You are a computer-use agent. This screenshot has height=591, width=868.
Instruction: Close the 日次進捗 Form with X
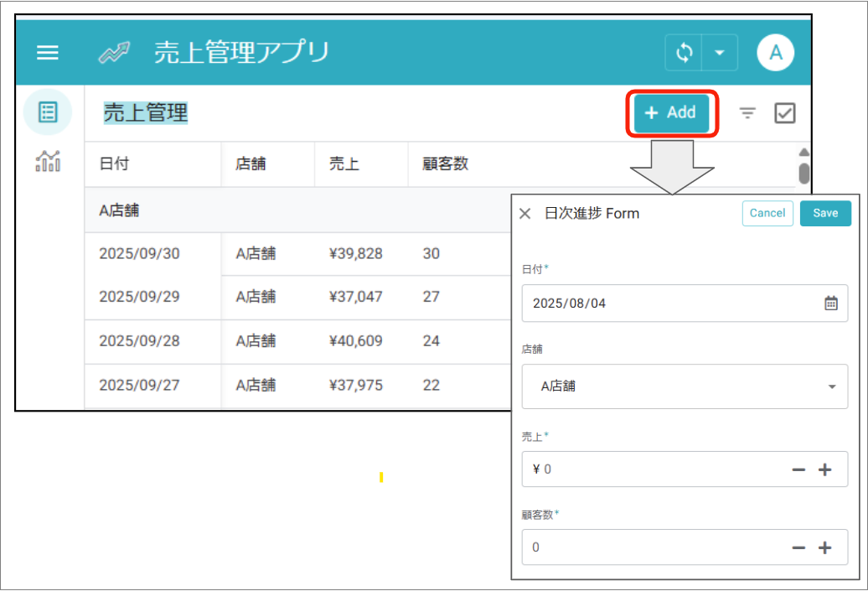click(x=524, y=214)
